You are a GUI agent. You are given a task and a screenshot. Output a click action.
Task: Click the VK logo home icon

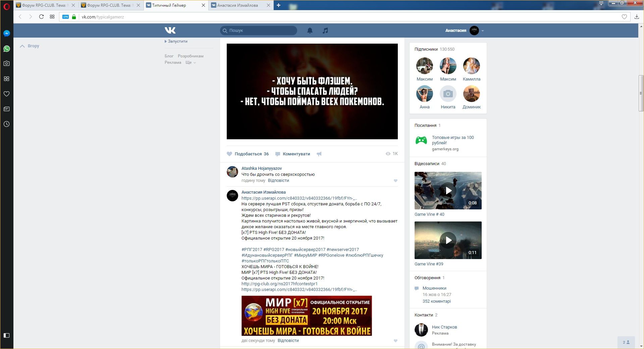tap(170, 31)
